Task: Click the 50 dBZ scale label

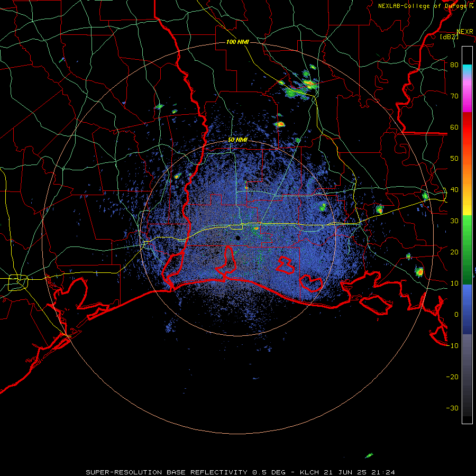Action: (454, 159)
